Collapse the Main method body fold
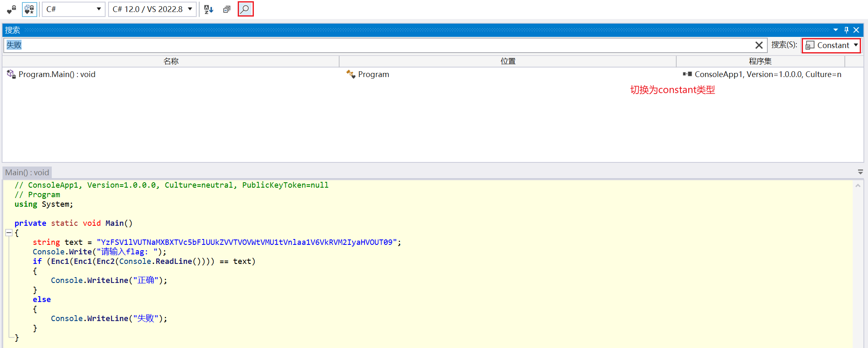 (9, 233)
